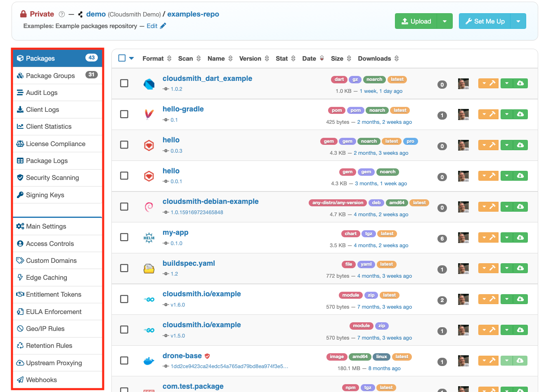Click version text 1.0.159169723465848
Viewport: 546px width, 392px height.
click(x=197, y=213)
